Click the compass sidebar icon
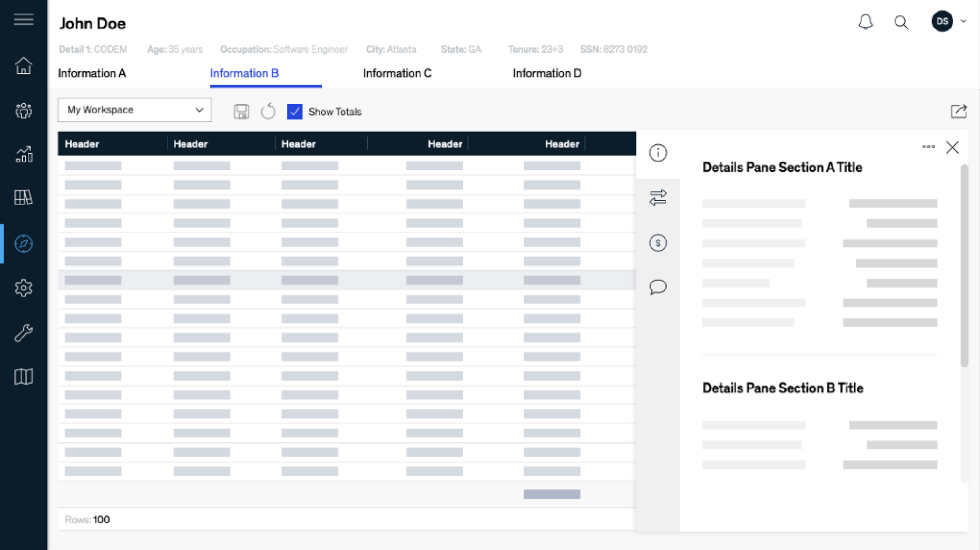This screenshot has height=550, width=980. 23,243
